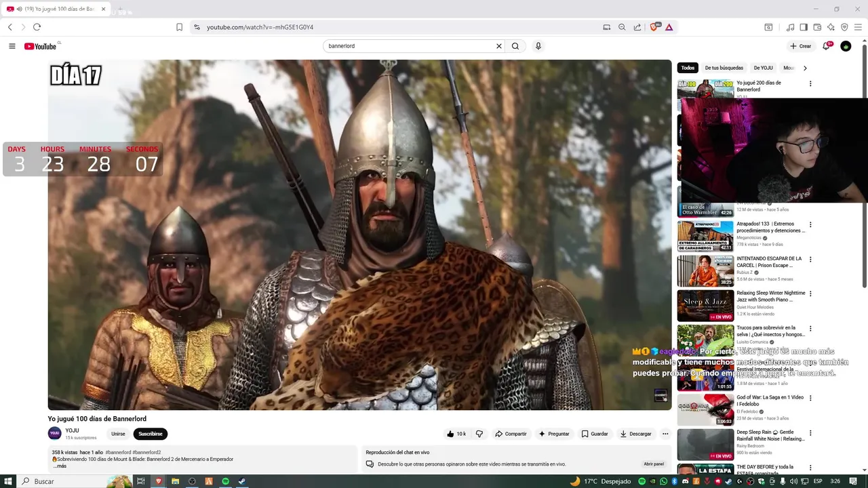This screenshot has height=488, width=868.
Task: Open God of War: La Saga title
Action: coord(770,401)
